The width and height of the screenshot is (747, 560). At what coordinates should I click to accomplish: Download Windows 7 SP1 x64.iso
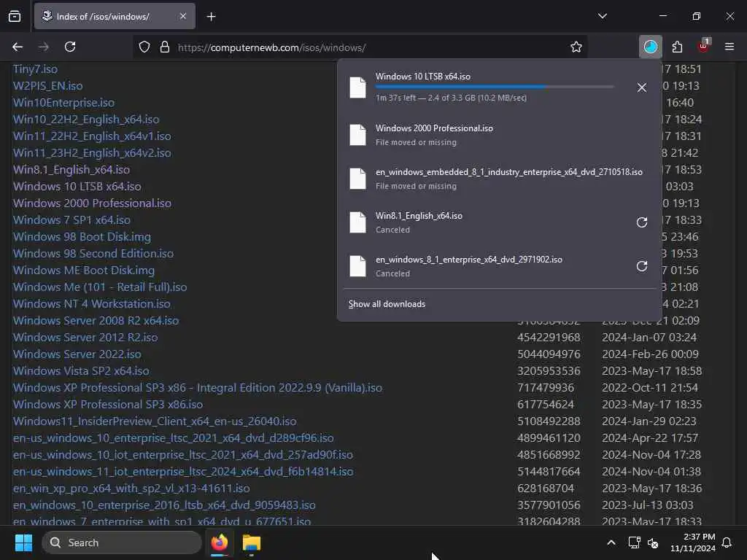tap(71, 219)
